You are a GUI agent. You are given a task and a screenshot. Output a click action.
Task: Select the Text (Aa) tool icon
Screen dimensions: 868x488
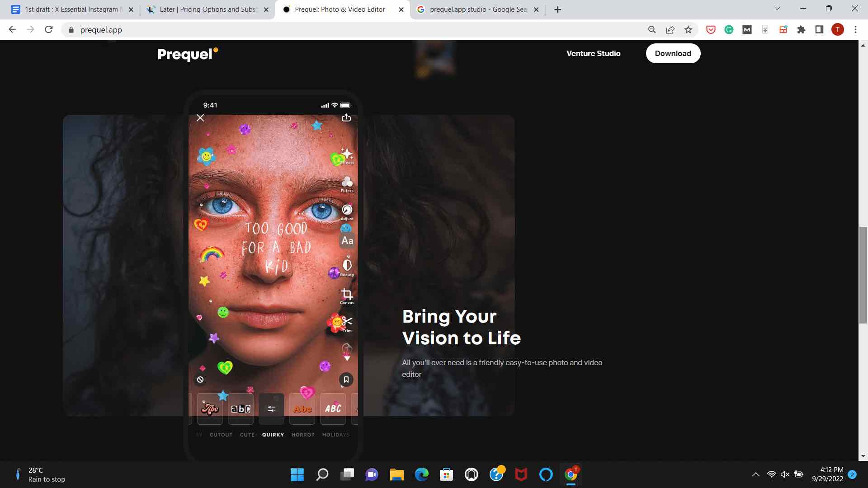tap(347, 241)
